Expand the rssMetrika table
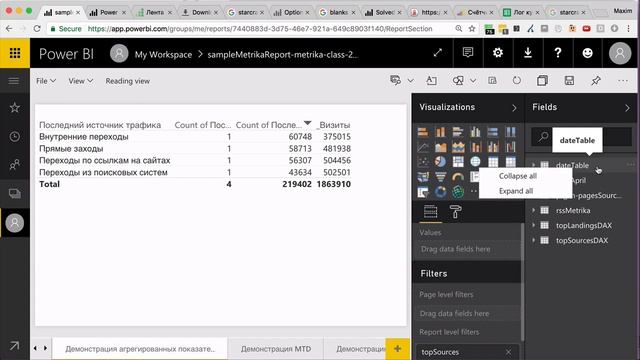This screenshot has width=640, height=360. [533, 210]
